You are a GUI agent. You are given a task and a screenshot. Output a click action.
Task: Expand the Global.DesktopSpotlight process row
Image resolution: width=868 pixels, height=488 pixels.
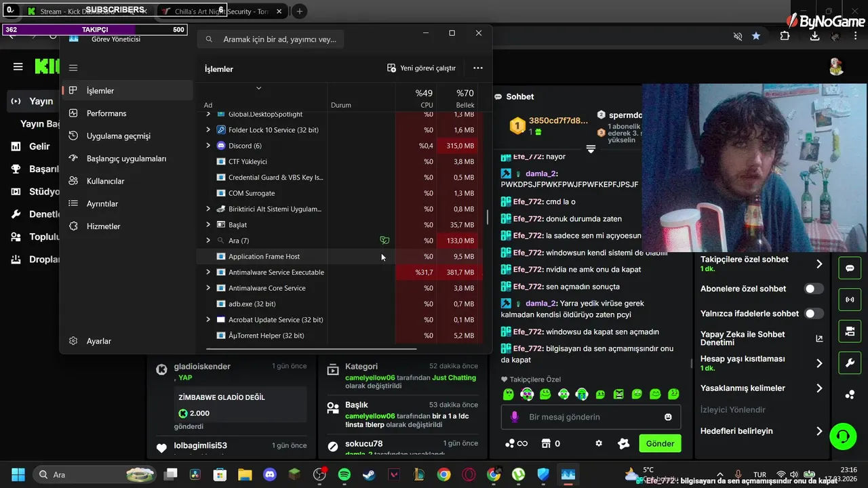tap(208, 114)
